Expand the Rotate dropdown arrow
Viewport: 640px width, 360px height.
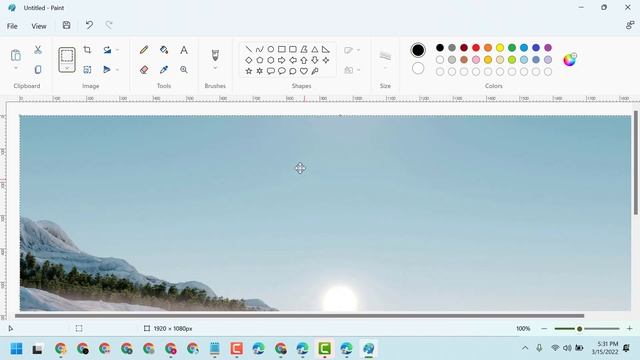(117, 50)
